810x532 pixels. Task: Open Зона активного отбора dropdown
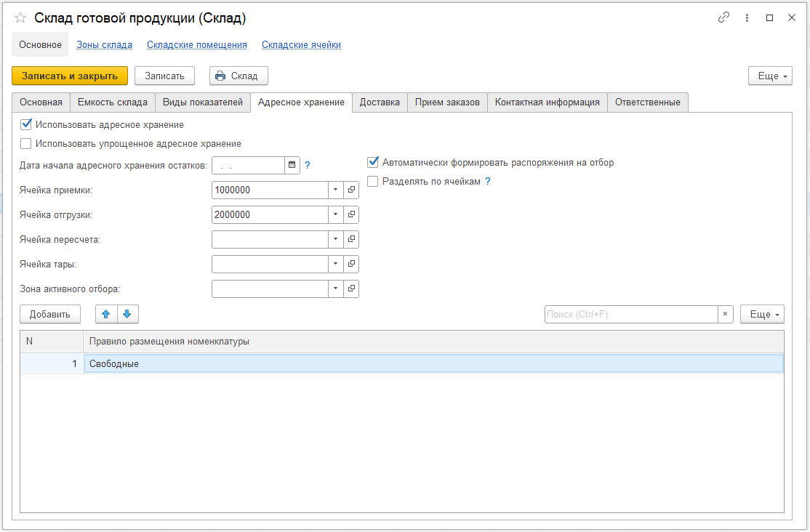coord(335,289)
